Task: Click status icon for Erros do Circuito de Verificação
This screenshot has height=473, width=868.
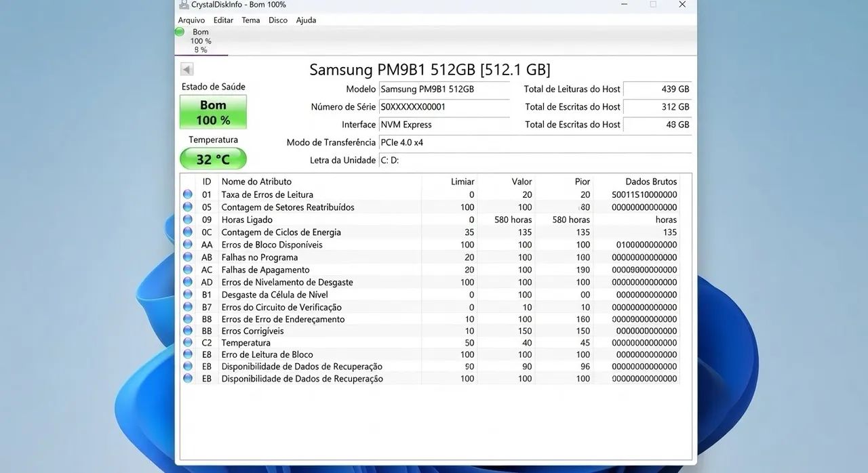Action: 188,307
